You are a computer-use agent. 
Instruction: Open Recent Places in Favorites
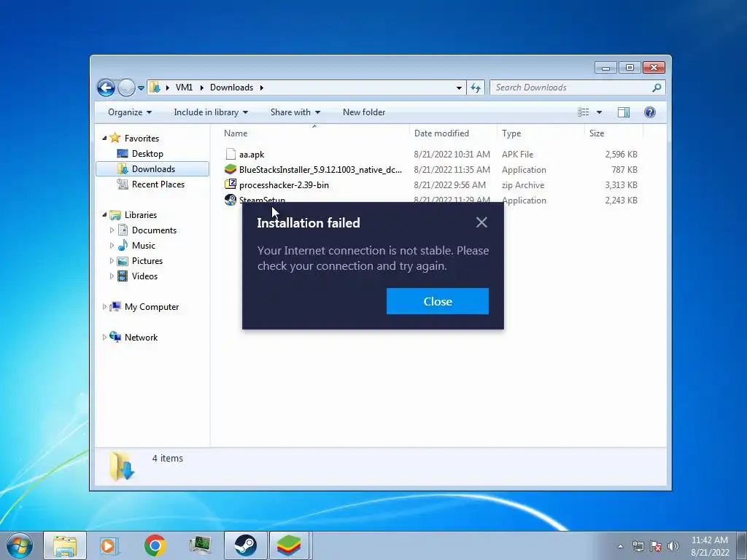click(158, 184)
